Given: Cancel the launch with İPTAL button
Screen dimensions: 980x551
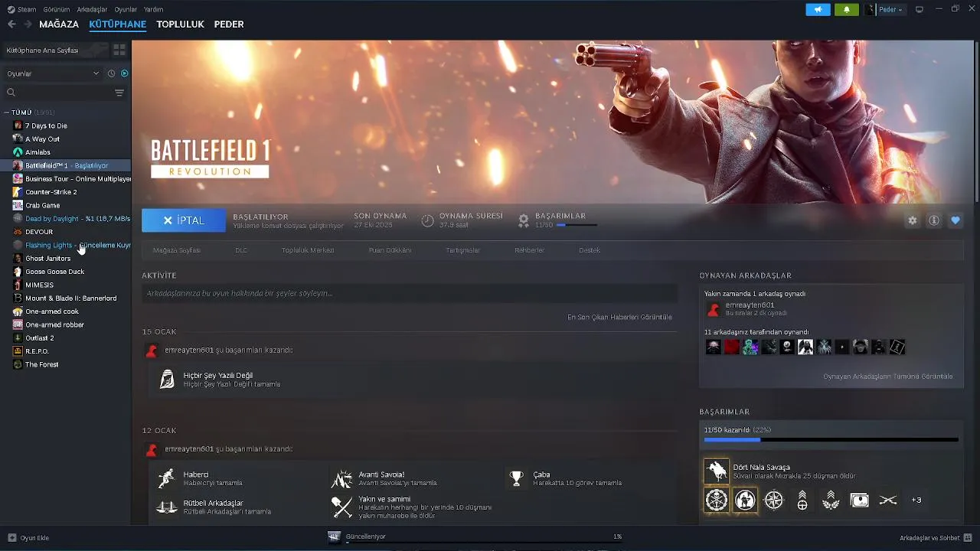Looking at the screenshot, I should point(184,220).
